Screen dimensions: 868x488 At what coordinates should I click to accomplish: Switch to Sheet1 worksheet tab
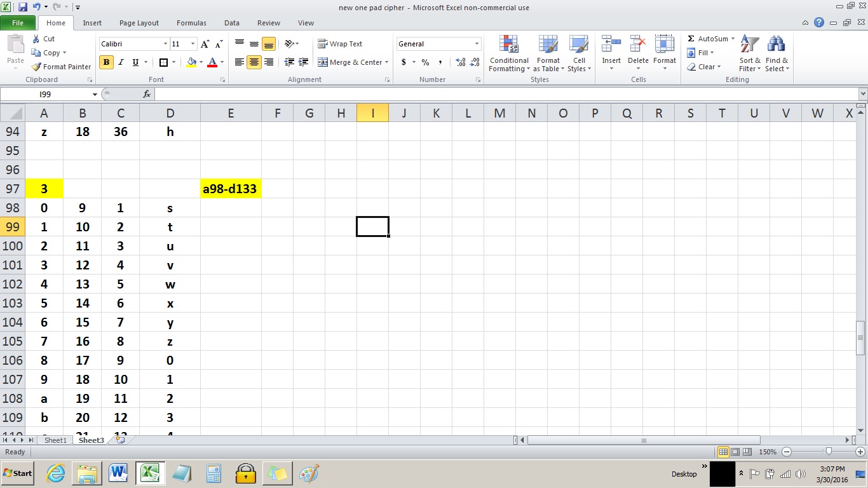click(55, 440)
